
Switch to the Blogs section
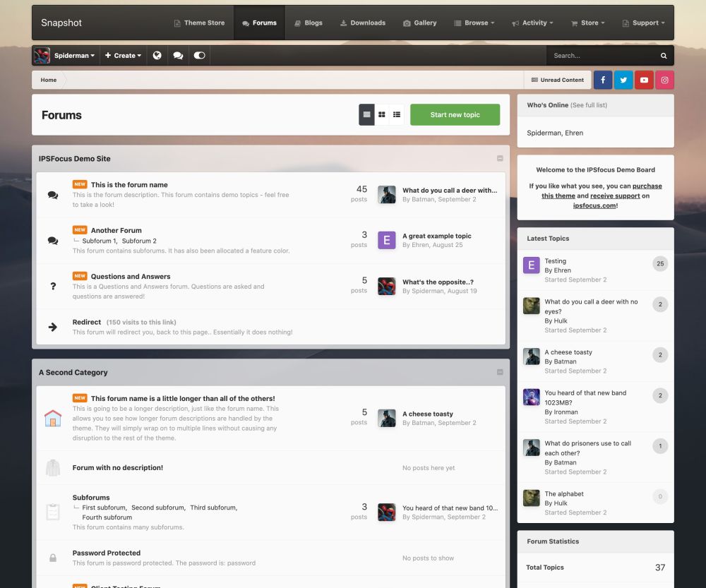(x=309, y=22)
